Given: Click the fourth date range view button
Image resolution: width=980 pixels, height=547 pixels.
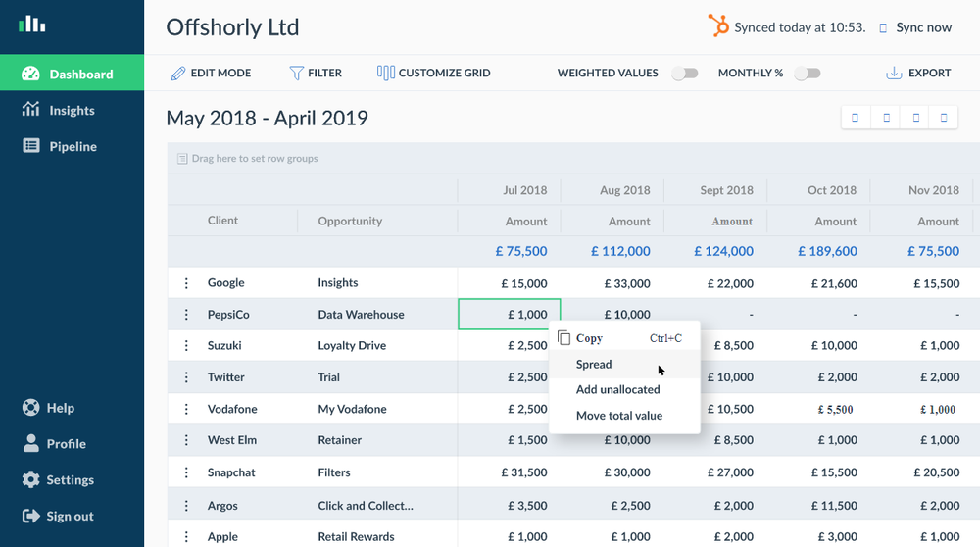Looking at the screenshot, I should pyautogui.click(x=944, y=118).
